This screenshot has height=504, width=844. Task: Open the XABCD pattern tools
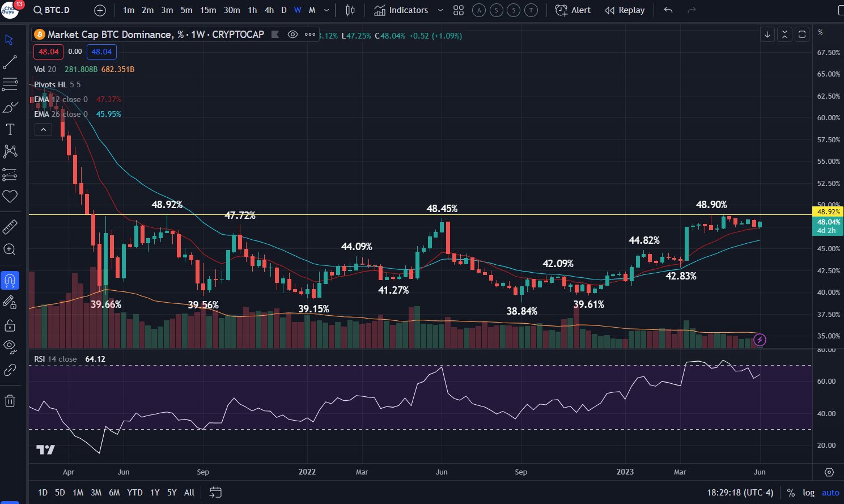(10, 151)
